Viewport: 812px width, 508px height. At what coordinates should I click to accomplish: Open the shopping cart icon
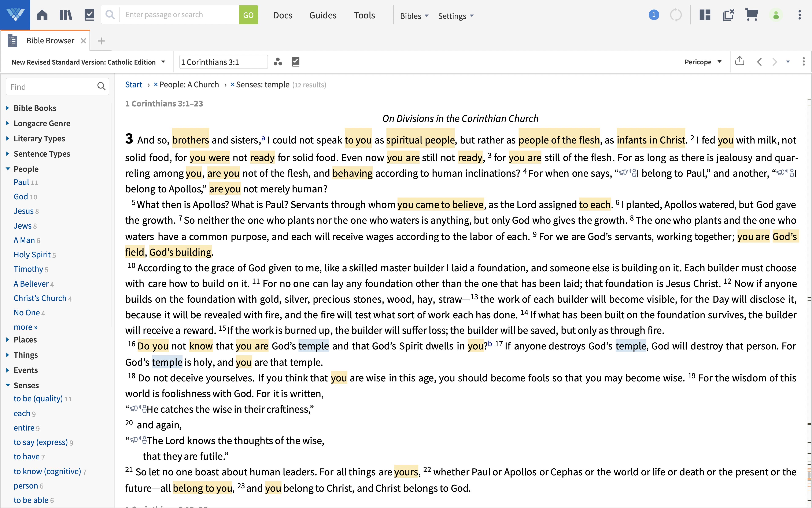752,15
